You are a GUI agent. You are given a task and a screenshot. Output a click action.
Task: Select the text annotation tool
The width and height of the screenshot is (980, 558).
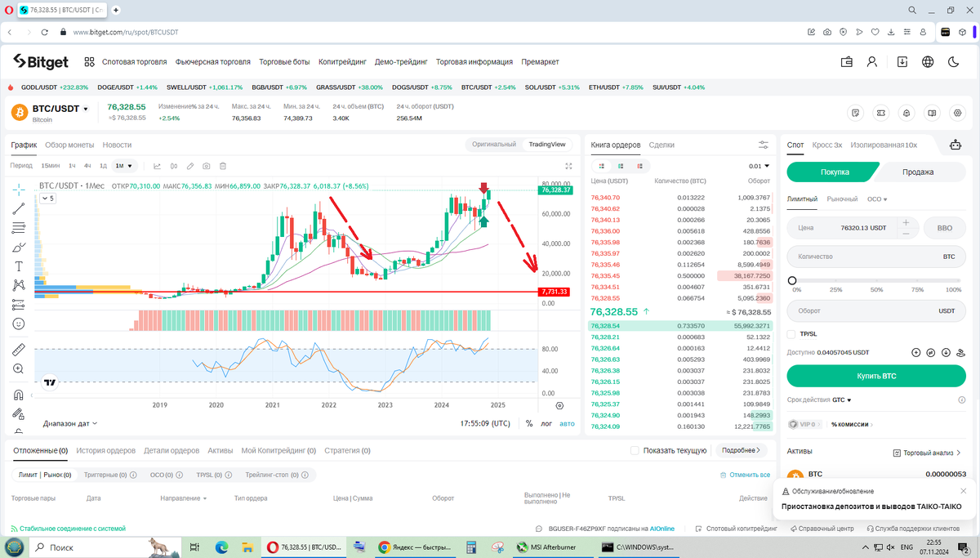pos(19,266)
